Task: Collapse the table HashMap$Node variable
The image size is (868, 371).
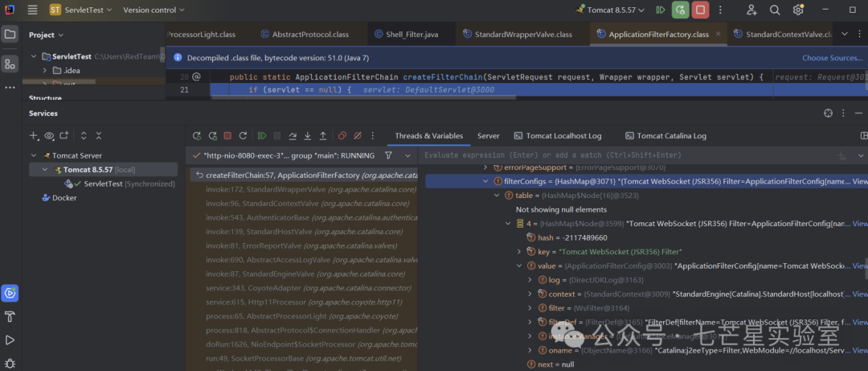Action: pos(497,196)
